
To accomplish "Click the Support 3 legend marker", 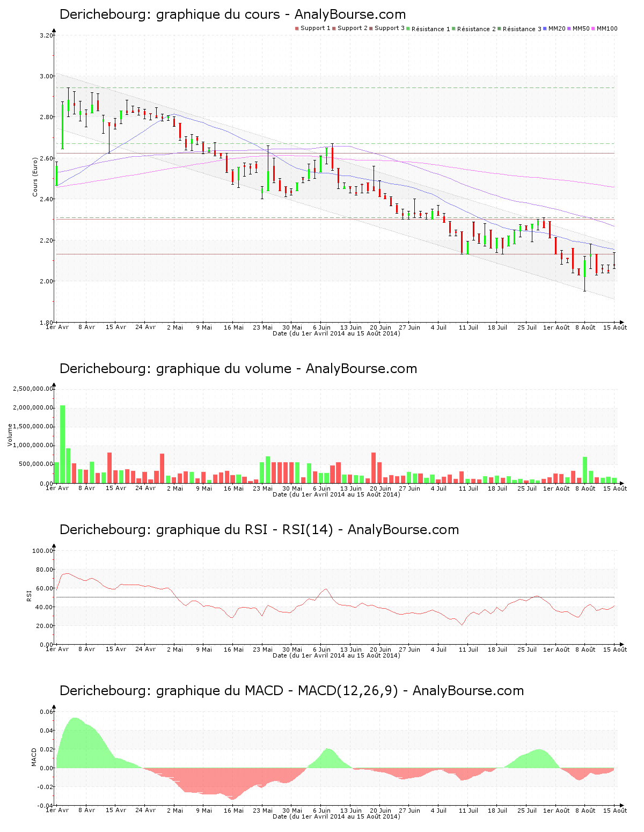I will (371, 28).
